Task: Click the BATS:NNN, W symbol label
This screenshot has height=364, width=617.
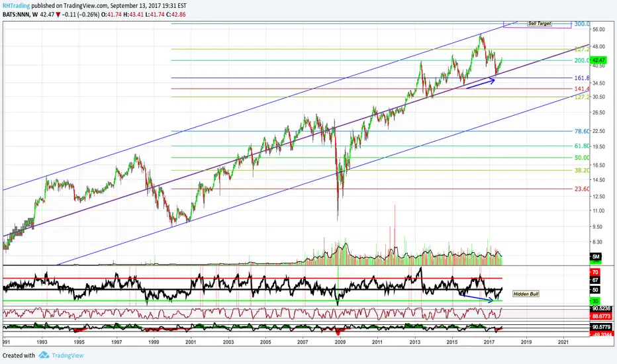Action: tap(20, 15)
